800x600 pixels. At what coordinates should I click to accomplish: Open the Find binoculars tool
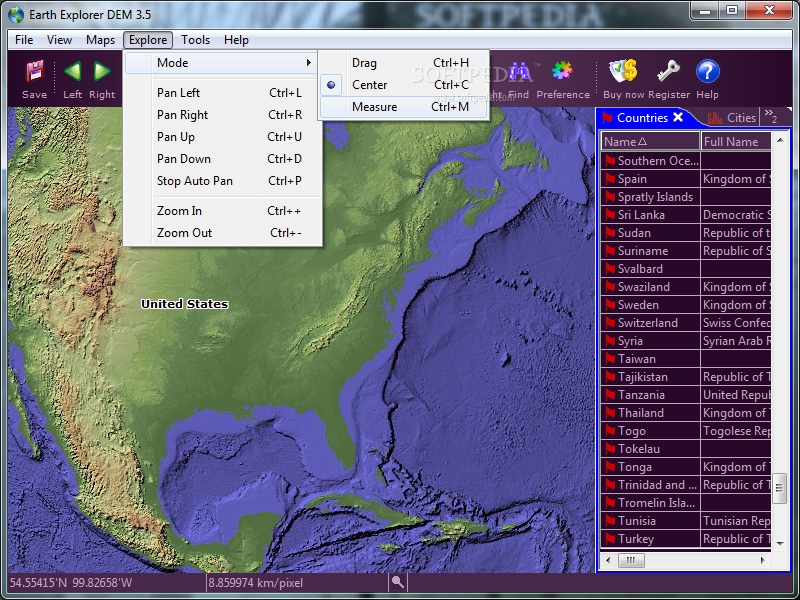(519, 72)
